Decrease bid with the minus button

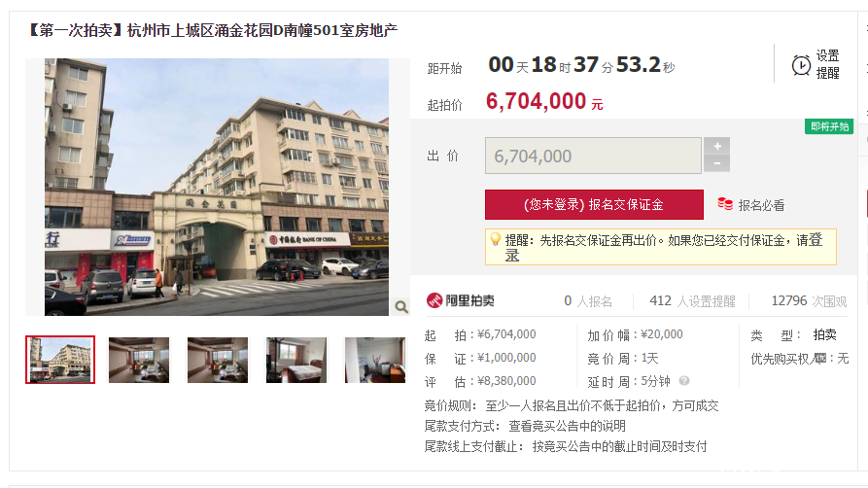tap(717, 163)
